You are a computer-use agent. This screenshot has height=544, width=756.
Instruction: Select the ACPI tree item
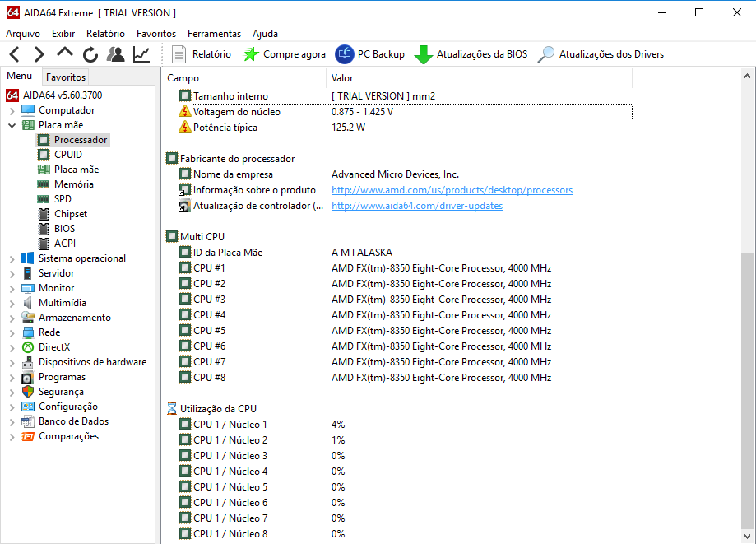pos(65,244)
